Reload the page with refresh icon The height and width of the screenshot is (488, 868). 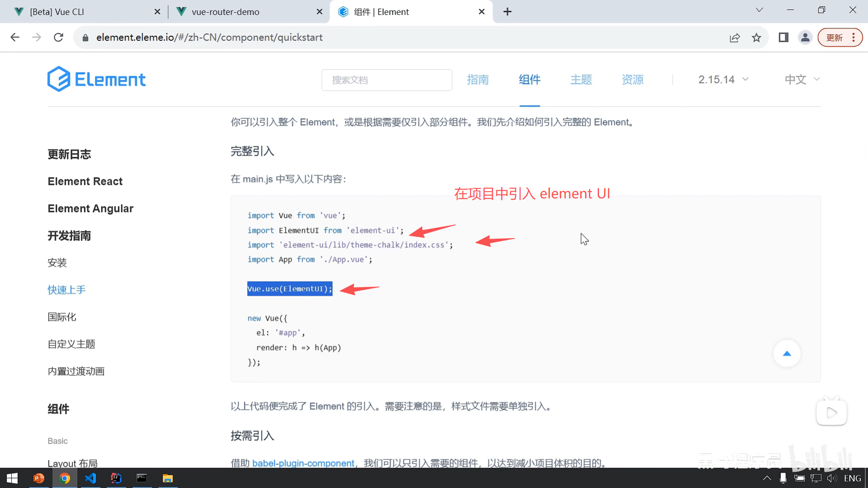pyautogui.click(x=58, y=38)
